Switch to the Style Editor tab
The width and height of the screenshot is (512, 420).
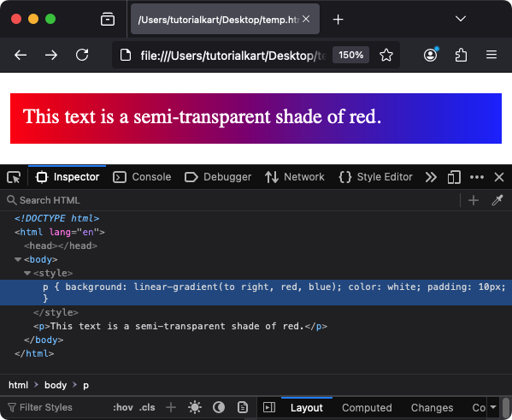375,177
